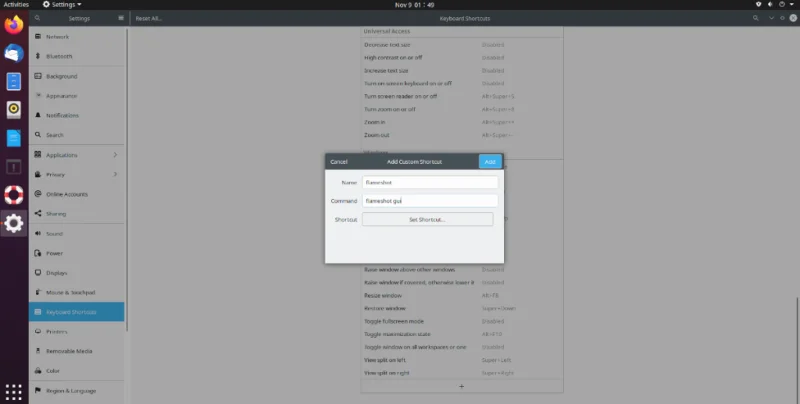Open the Activities overview
This screenshot has width=800, height=404.
tap(16, 5)
